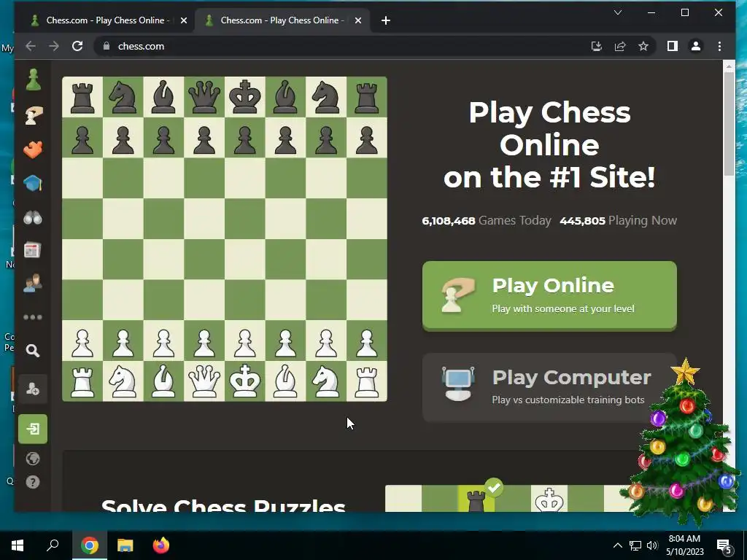Open the Learn graduation cap icon
Image resolution: width=747 pixels, height=560 pixels.
(33, 183)
